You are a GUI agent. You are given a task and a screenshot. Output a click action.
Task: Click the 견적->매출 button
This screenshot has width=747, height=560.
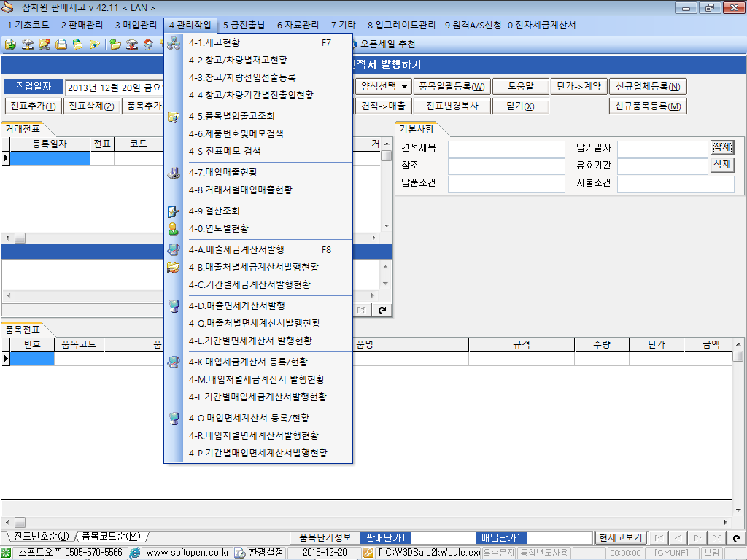[383, 106]
